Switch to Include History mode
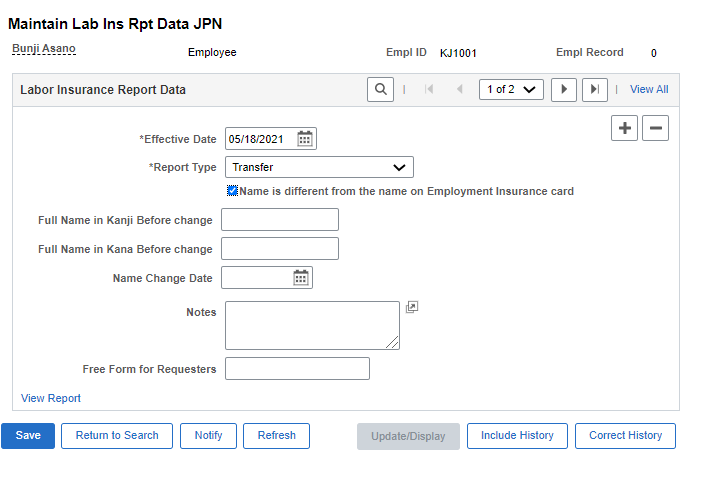Screen dimensions: 714x477 point(517,436)
